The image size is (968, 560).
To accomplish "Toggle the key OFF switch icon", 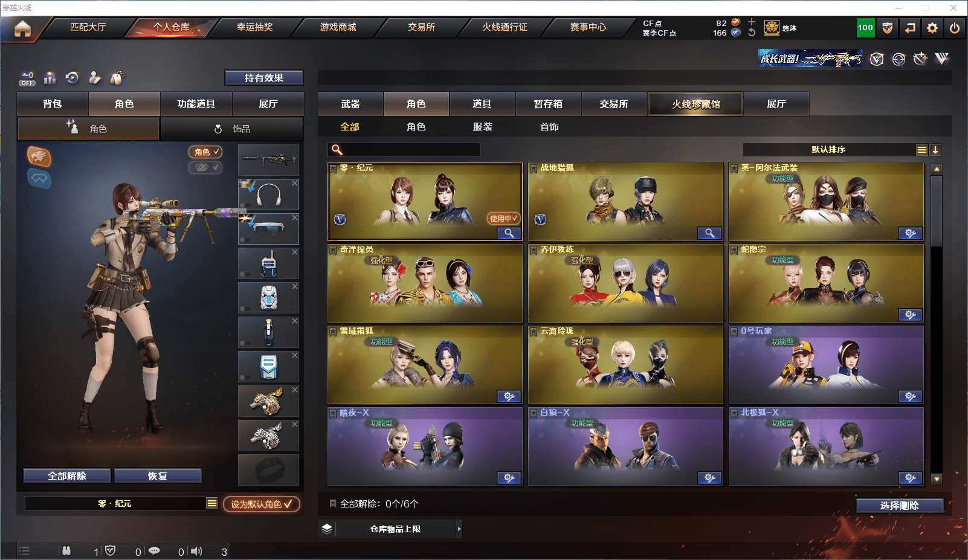I will pyautogui.click(x=27, y=79).
